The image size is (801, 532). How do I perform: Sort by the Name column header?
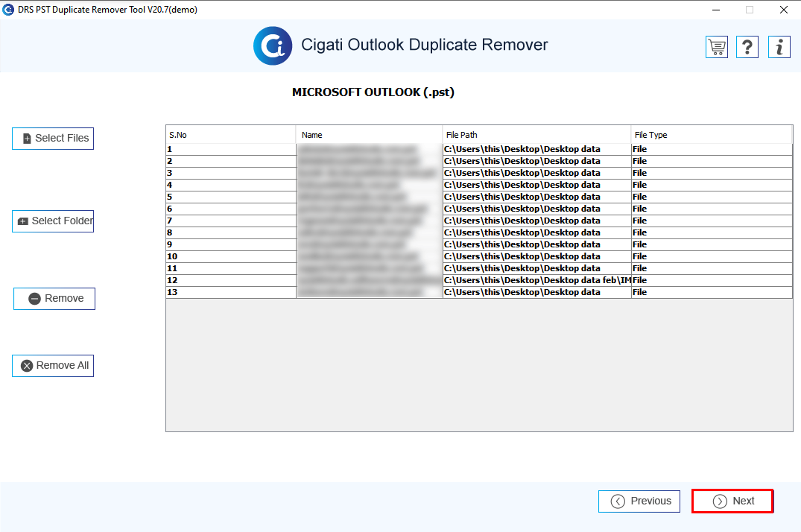[369, 135]
